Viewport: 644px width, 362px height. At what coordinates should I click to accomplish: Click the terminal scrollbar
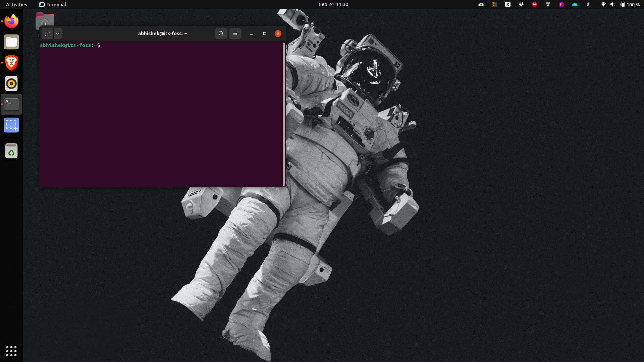(x=284, y=114)
